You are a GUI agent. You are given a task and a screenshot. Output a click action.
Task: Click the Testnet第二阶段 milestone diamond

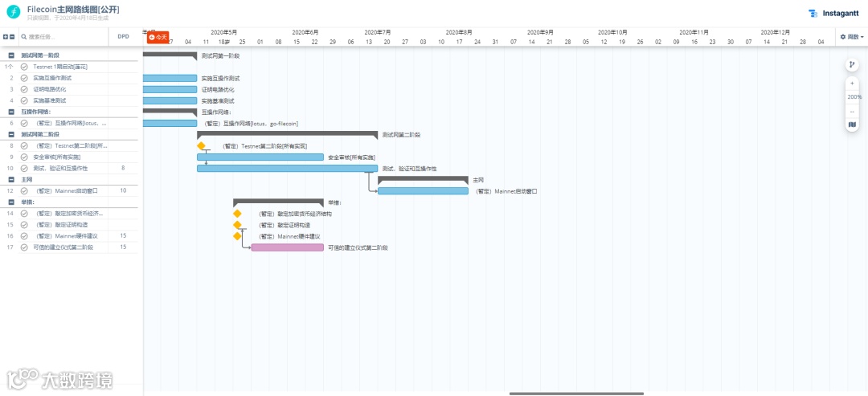coord(201,146)
